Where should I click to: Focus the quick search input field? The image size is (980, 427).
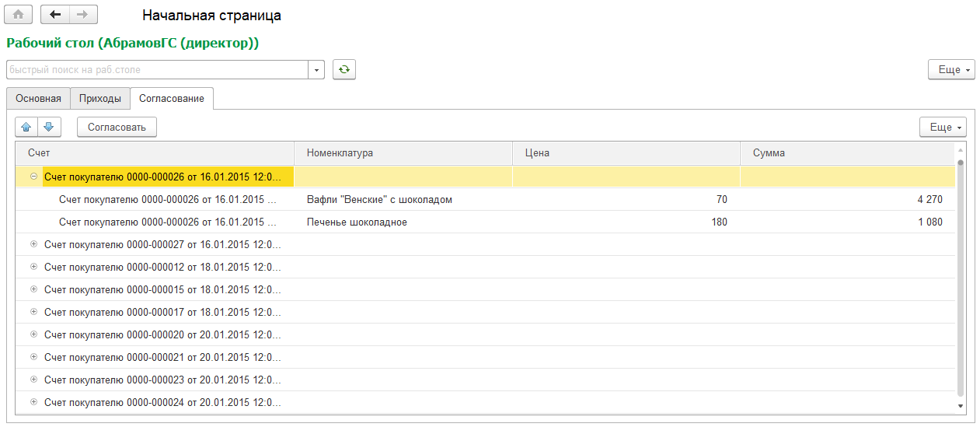158,70
